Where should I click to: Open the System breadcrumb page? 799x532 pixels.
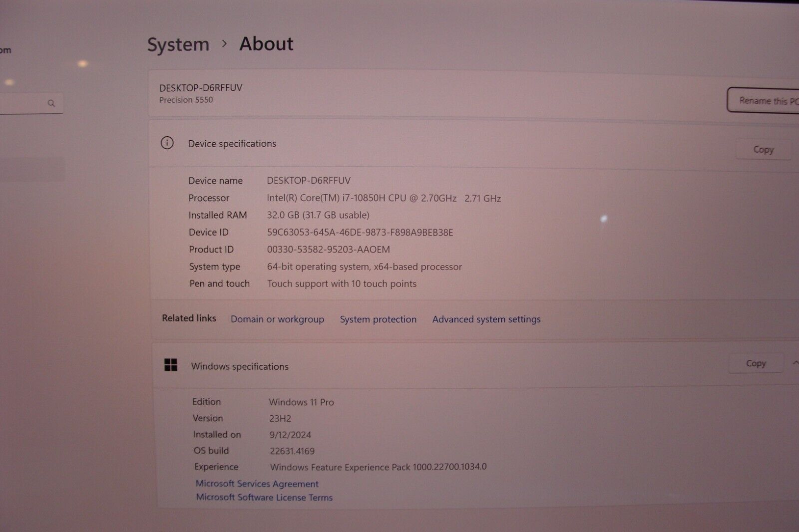click(x=178, y=44)
